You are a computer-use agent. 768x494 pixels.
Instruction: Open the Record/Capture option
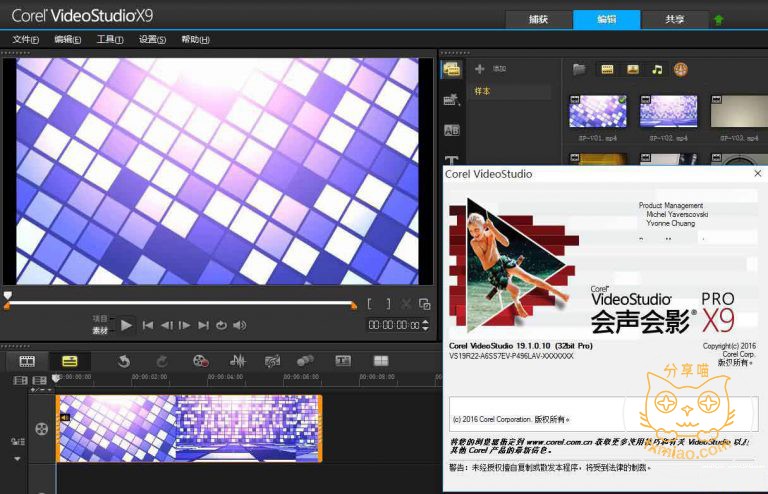click(x=200, y=361)
